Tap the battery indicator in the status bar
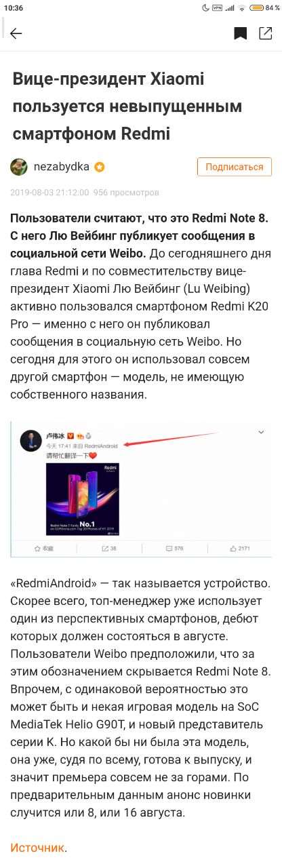 pyautogui.click(x=265, y=7)
